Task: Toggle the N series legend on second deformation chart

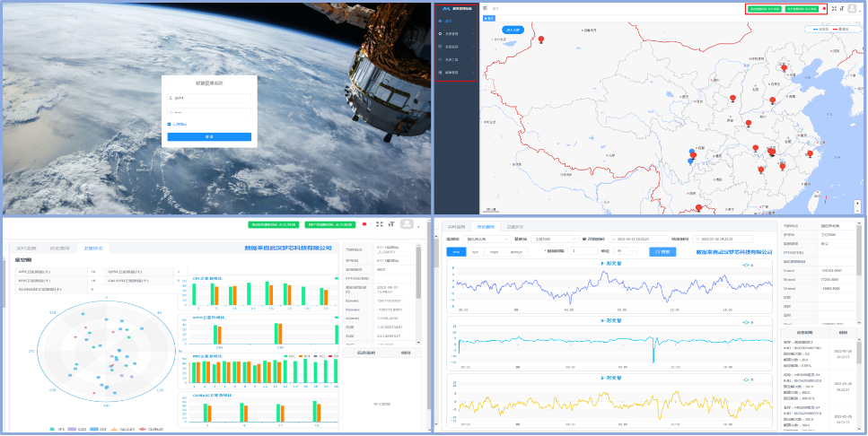Action: (x=748, y=322)
